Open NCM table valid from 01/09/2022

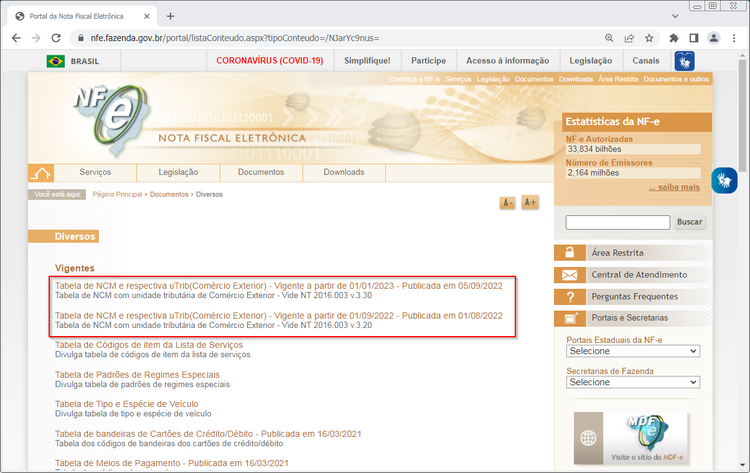point(279,316)
